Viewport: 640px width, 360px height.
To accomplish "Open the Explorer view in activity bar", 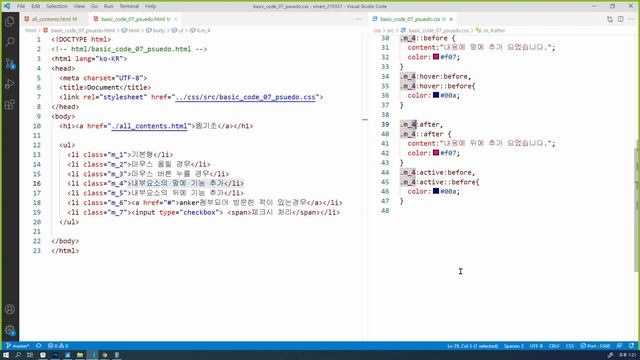I will coord(10,22).
